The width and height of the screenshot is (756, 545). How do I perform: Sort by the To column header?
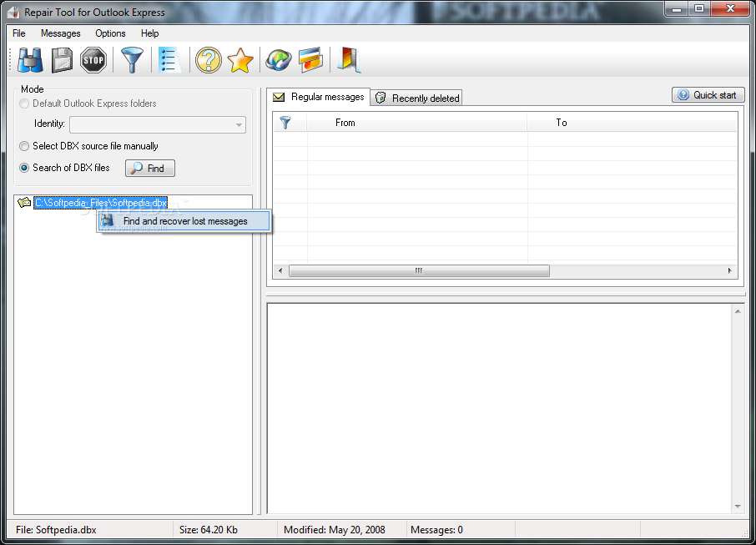[x=633, y=123]
